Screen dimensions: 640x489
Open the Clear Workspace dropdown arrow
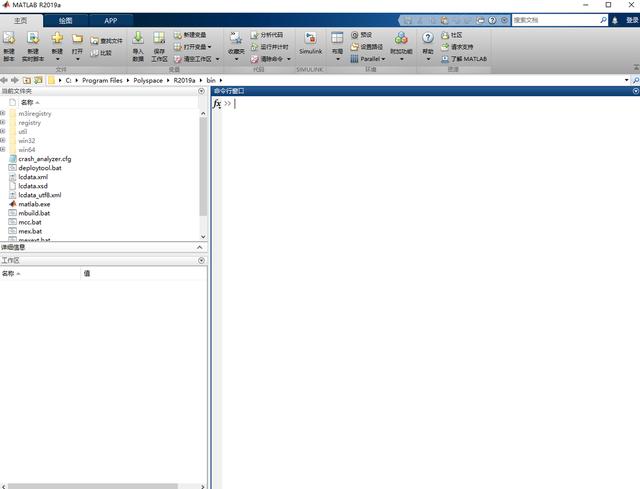coord(218,59)
